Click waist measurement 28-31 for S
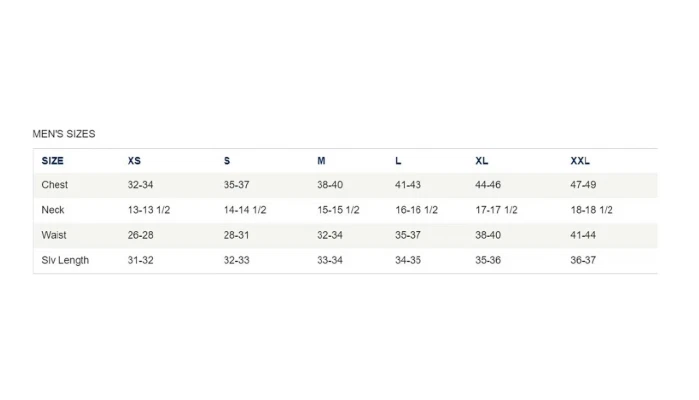 pos(236,235)
